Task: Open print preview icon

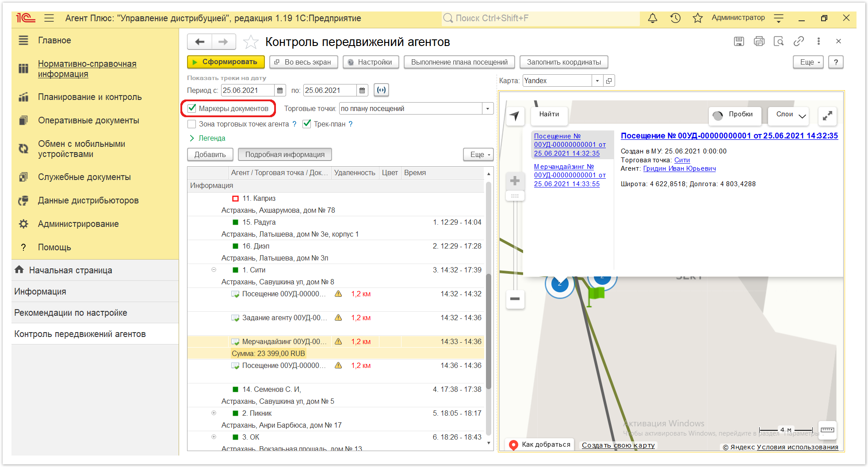Action: [779, 42]
